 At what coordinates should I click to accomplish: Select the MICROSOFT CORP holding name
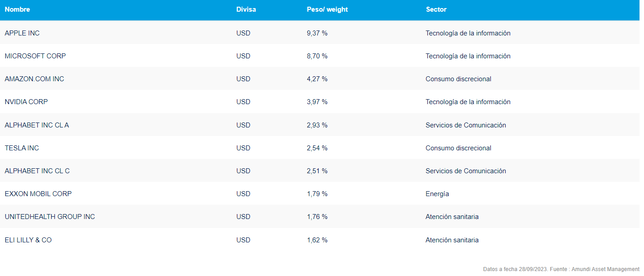click(35, 56)
